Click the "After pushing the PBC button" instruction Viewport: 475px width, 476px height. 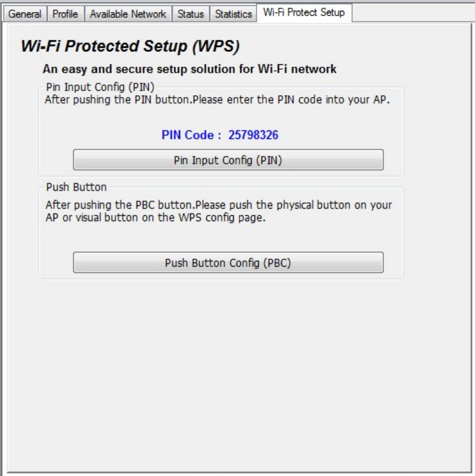[x=219, y=205]
